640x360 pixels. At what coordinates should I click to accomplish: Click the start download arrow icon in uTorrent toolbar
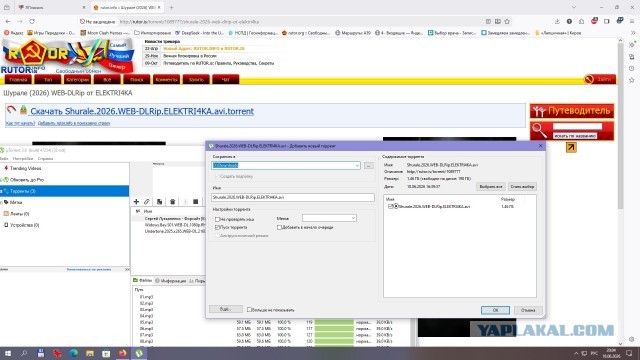(185, 202)
